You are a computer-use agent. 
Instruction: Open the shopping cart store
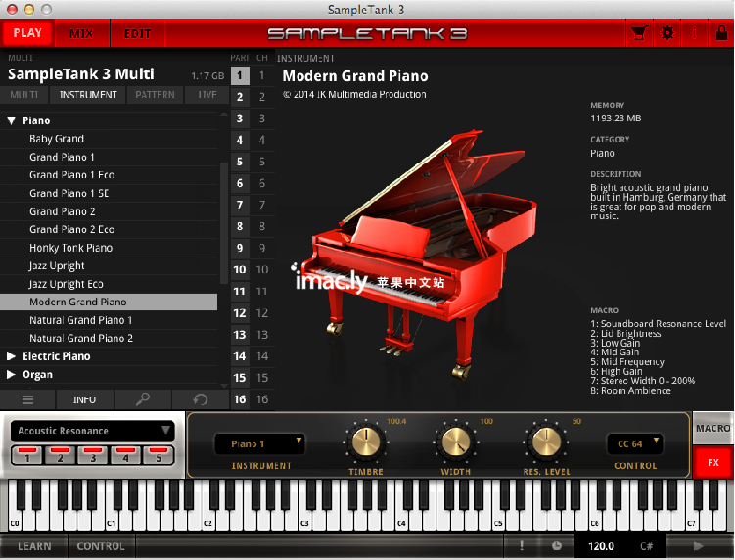coord(639,33)
